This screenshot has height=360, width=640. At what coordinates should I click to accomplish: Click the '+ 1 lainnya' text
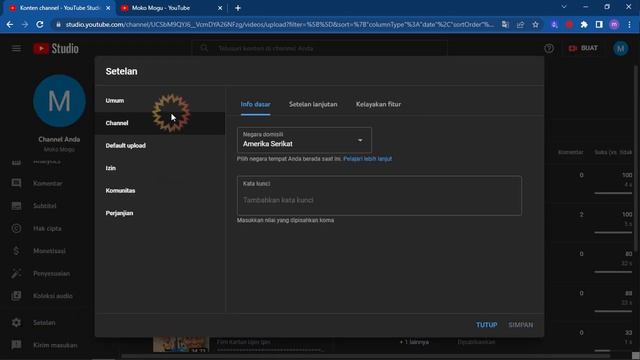tap(414, 342)
